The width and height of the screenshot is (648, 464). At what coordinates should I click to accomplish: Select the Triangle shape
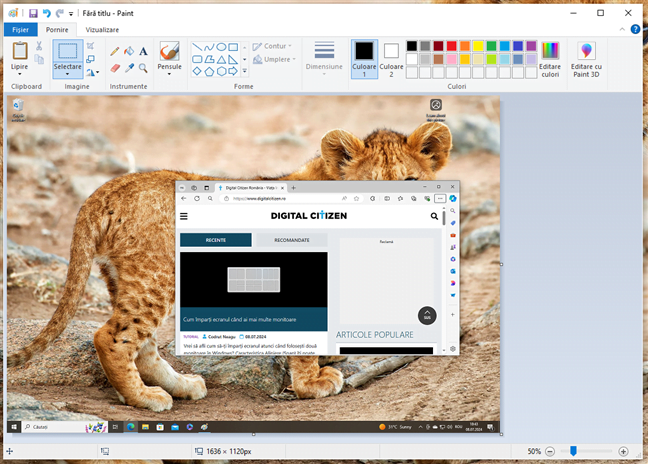[x=221, y=59]
